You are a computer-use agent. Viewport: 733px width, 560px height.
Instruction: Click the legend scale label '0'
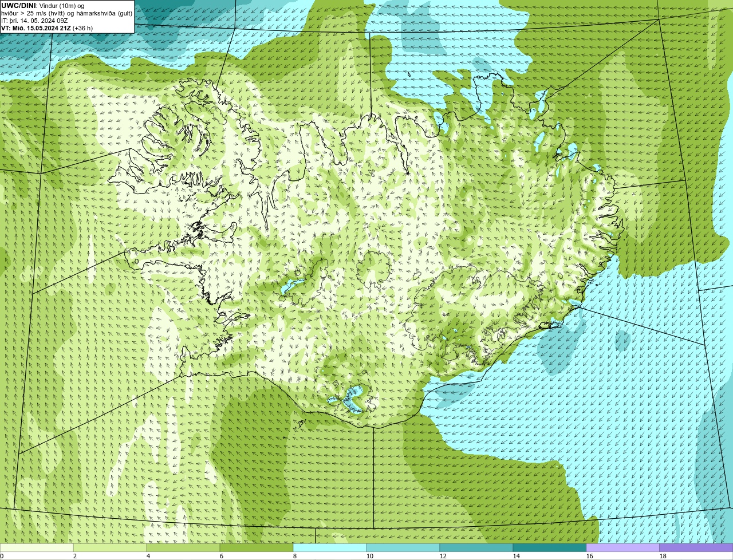click(2, 556)
